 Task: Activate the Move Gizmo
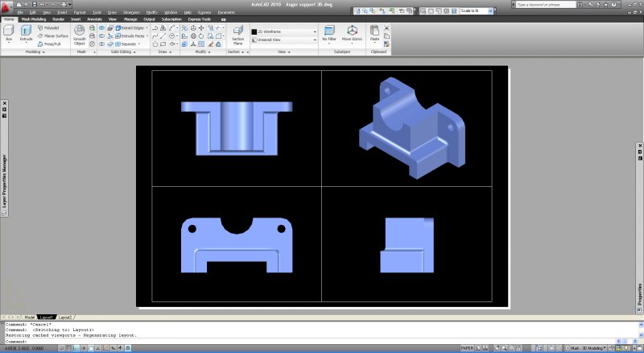pyautogui.click(x=352, y=34)
